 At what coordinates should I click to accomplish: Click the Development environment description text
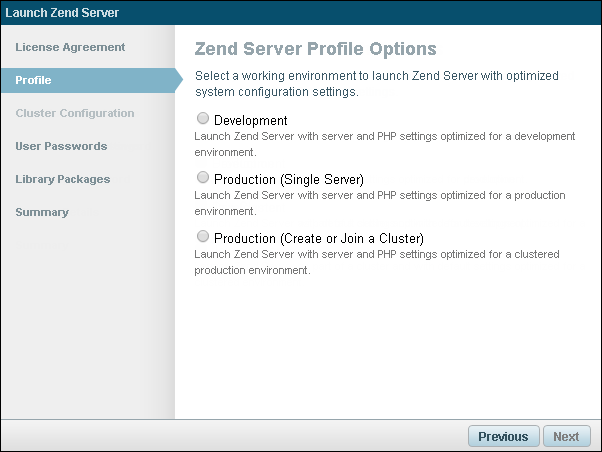[384, 144]
